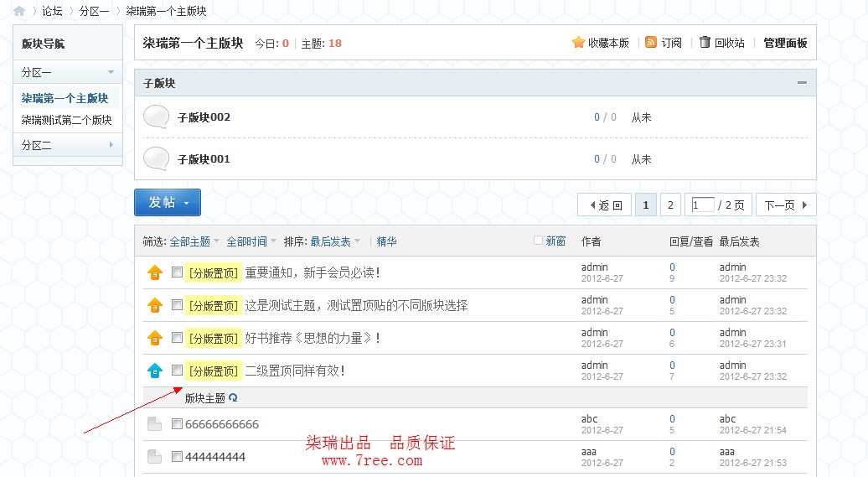Click the 回收站 link text
This screenshot has height=477, width=868.
tap(729, 43)
